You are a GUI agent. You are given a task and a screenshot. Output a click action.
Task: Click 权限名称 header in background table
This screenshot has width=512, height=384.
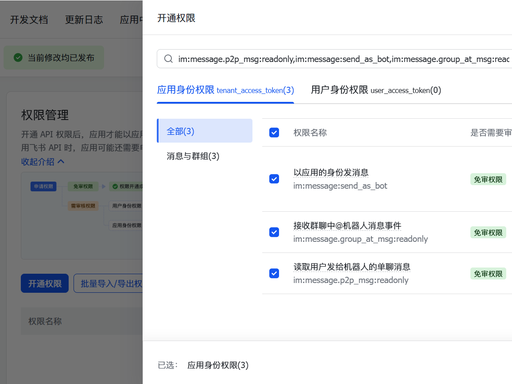pyautogui.click(x=45, y=321)
